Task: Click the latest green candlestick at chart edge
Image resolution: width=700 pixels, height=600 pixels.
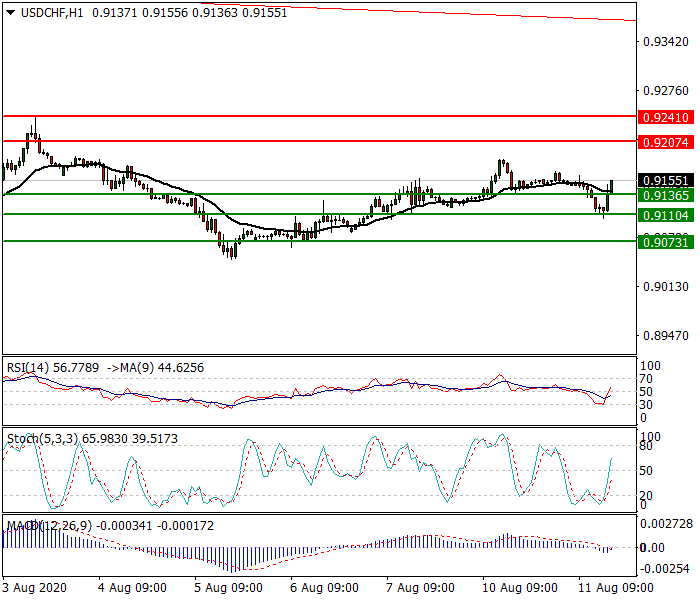Action: point(611,187)
